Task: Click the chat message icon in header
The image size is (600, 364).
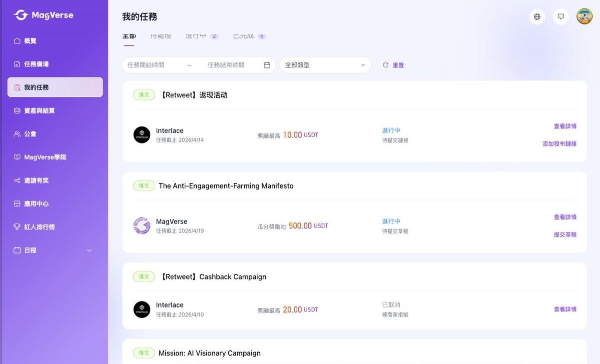Action: 560,16
